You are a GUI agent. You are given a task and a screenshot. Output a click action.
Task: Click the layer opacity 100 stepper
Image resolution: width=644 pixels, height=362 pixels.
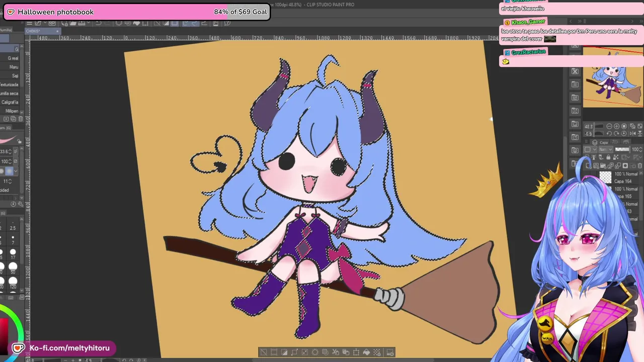640,149
